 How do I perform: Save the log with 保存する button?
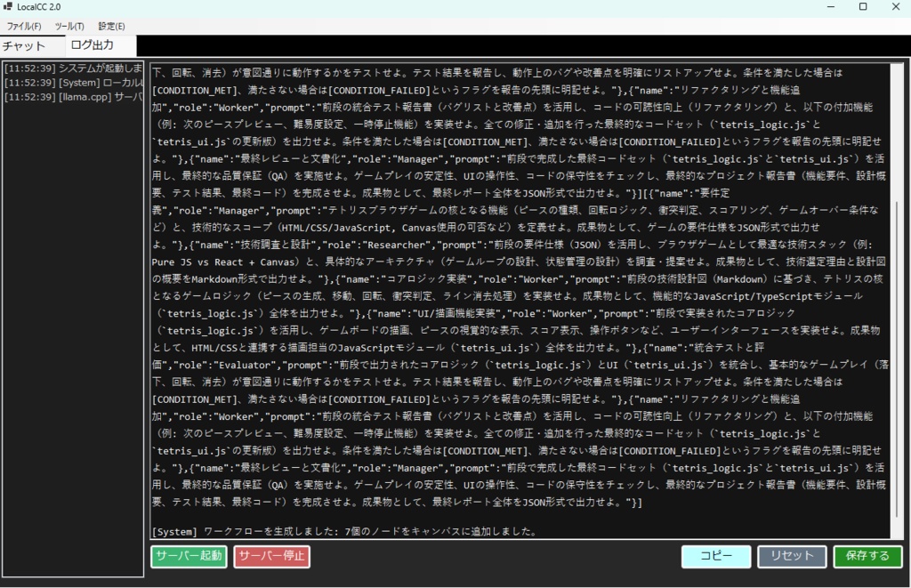pos(867,556)
